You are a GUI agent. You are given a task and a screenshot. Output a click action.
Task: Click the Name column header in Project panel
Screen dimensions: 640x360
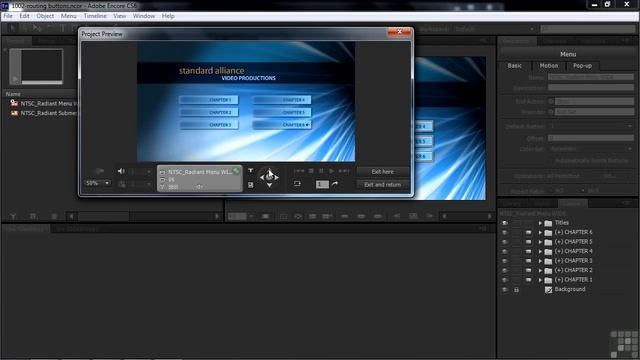pos(13,94)
